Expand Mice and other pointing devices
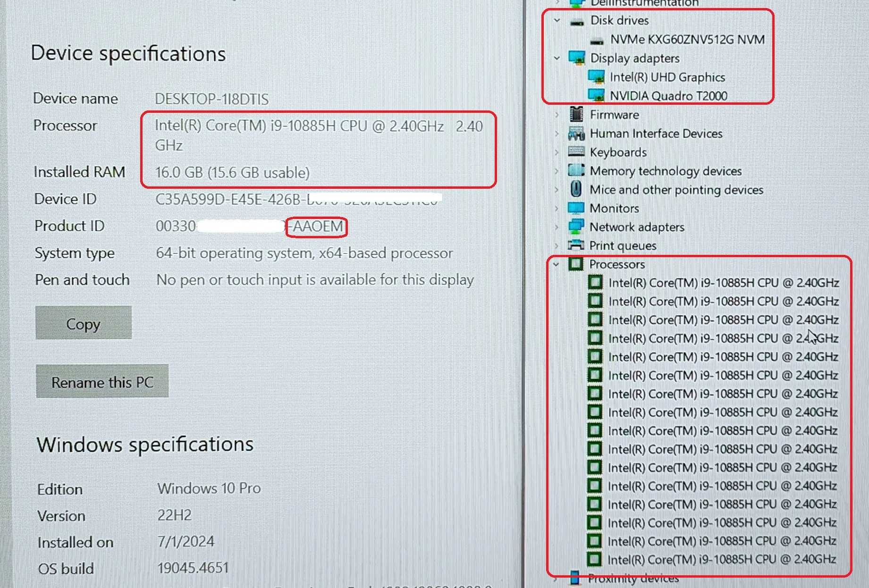The image size is (869, 588). pyautogui.click(x=557, y=190)
